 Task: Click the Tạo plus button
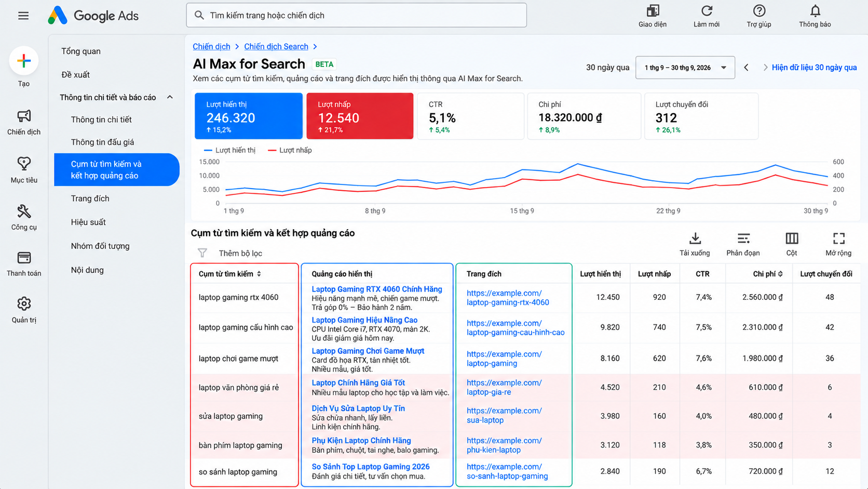click(x=24, y=61)
